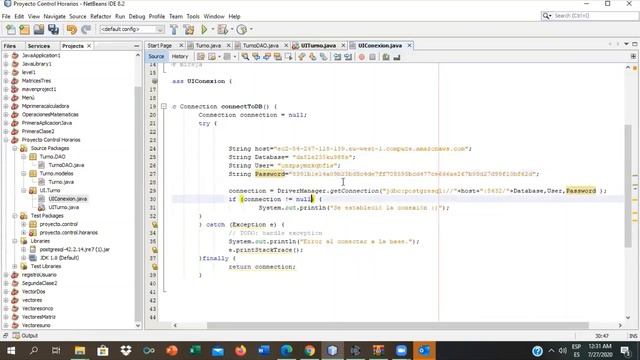
Task: Click the Redo toolbar icon
Action: (86, 29)
